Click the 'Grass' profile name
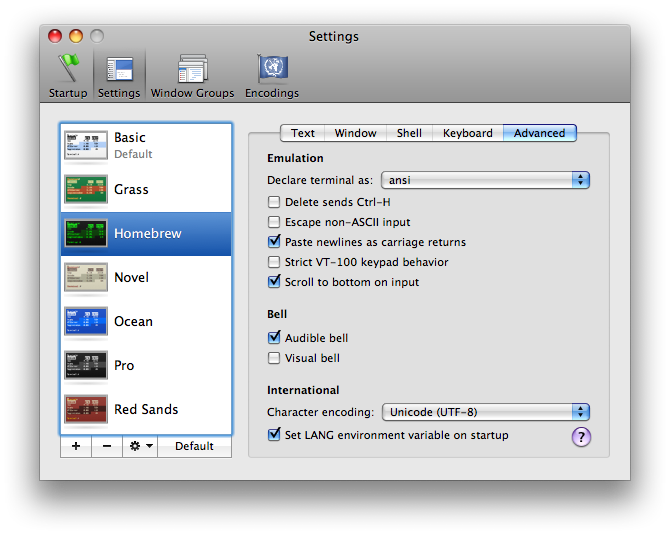670x535 pixels. (131, 189)
